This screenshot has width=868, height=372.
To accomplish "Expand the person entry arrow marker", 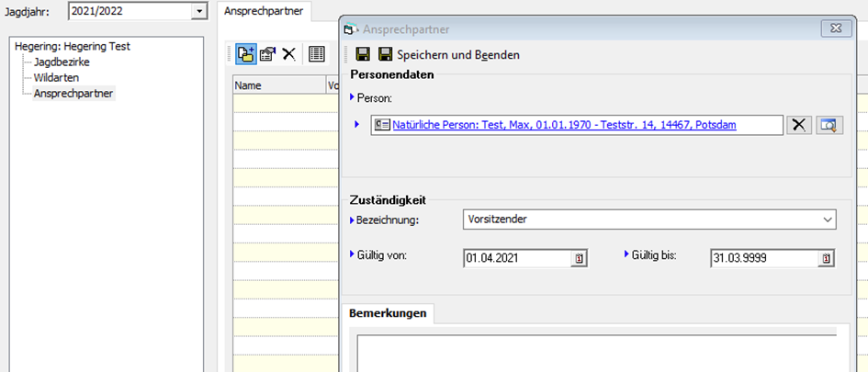I will point(357,125).
